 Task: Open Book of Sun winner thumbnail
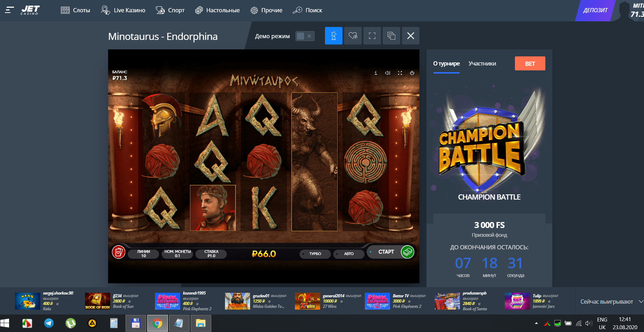98,301
